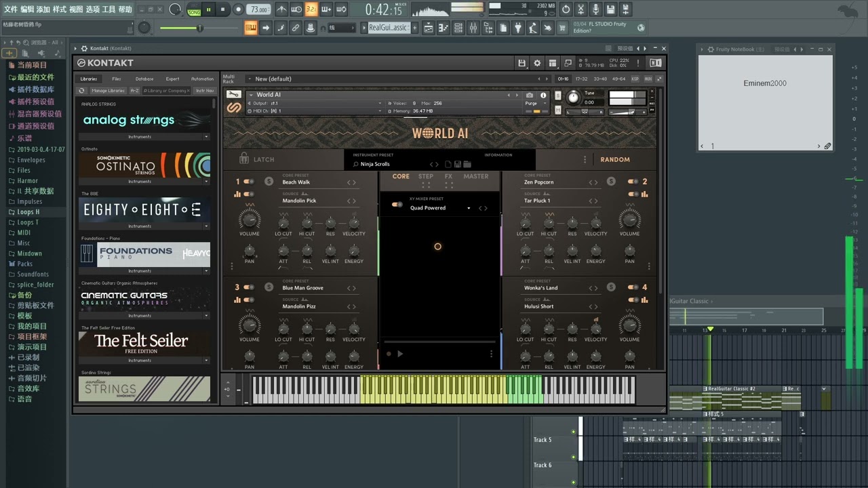The image size is (868, 488).
Task: Switch to the FX tab
Action: click(x=448, y=176)
